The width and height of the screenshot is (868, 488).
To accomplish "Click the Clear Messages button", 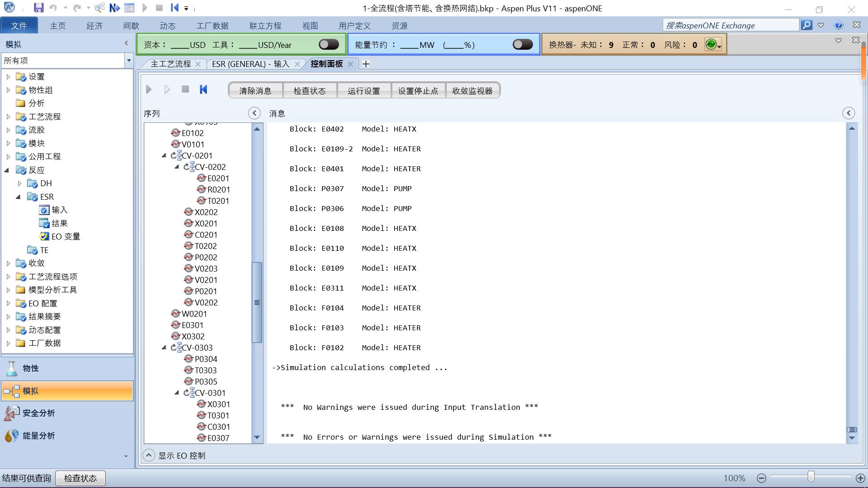I will (x=255, y=90).
